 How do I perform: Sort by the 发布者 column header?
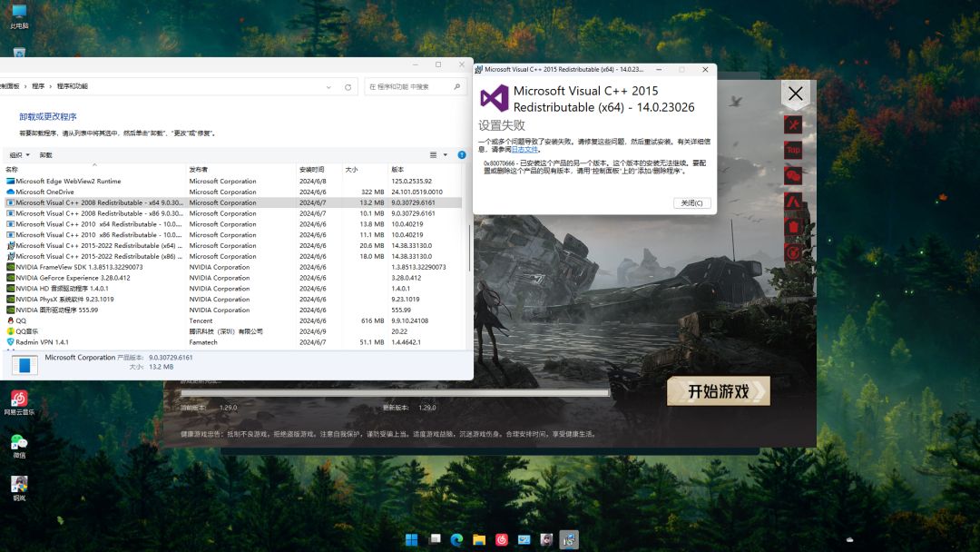point(240,170)
